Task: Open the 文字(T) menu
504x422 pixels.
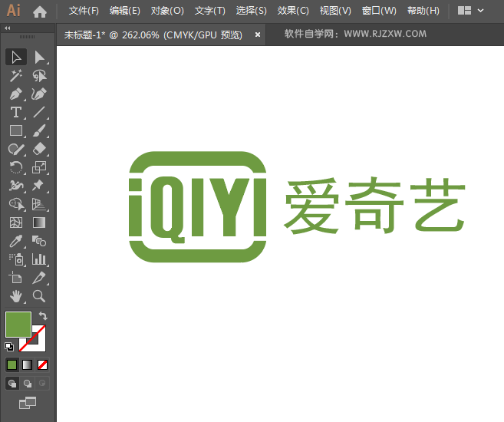Action: click(x=210, y=11)
